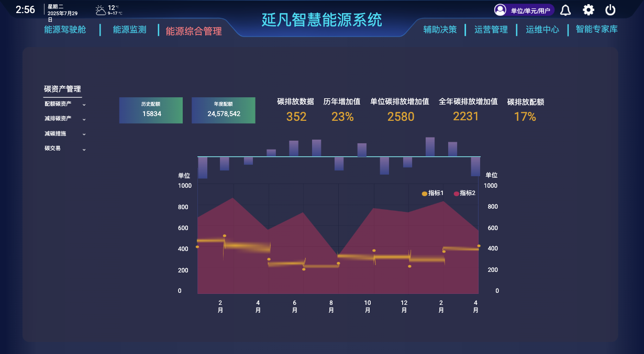Open the settings gear
This screenshot has height=354, width=644.
coord(589,10)
